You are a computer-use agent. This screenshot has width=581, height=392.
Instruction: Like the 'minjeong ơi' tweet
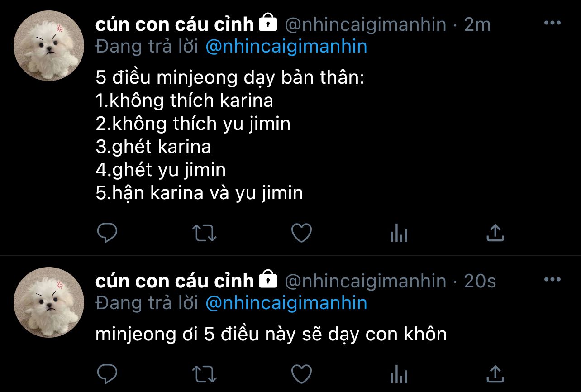[x=301, y=374]
